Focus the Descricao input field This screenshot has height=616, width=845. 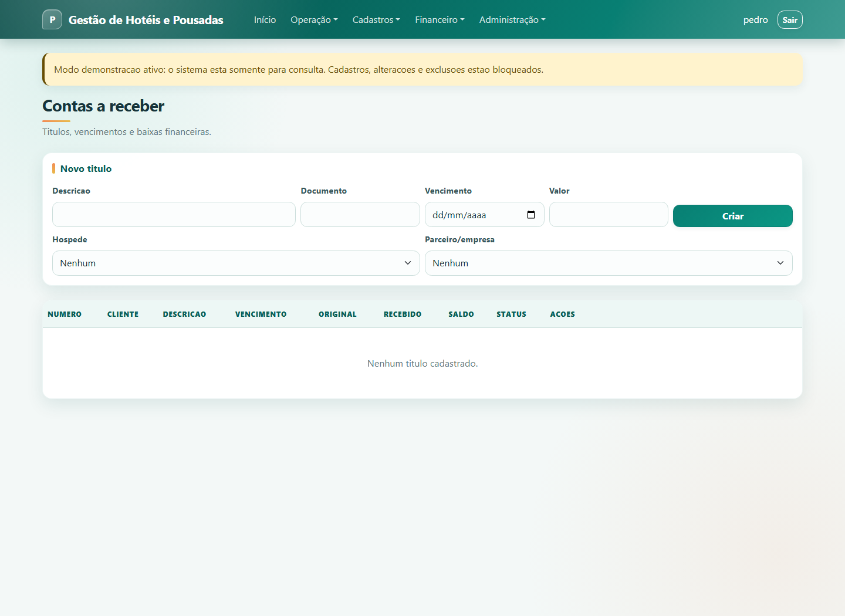(174, 215)
